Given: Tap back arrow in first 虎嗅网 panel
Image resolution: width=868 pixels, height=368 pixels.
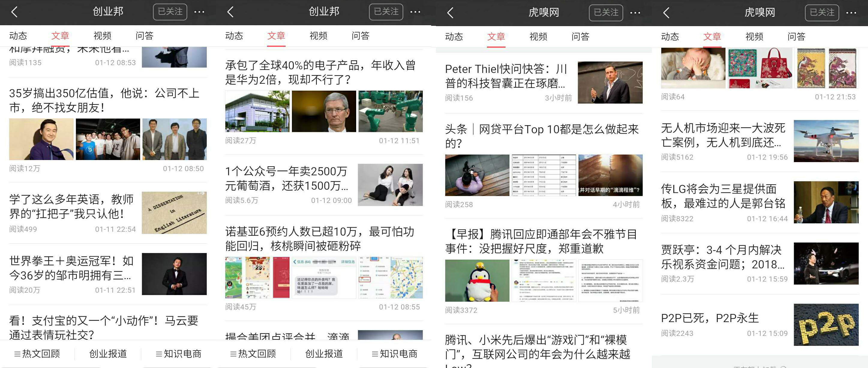Looking at the screenshot, I should point(450,13).
